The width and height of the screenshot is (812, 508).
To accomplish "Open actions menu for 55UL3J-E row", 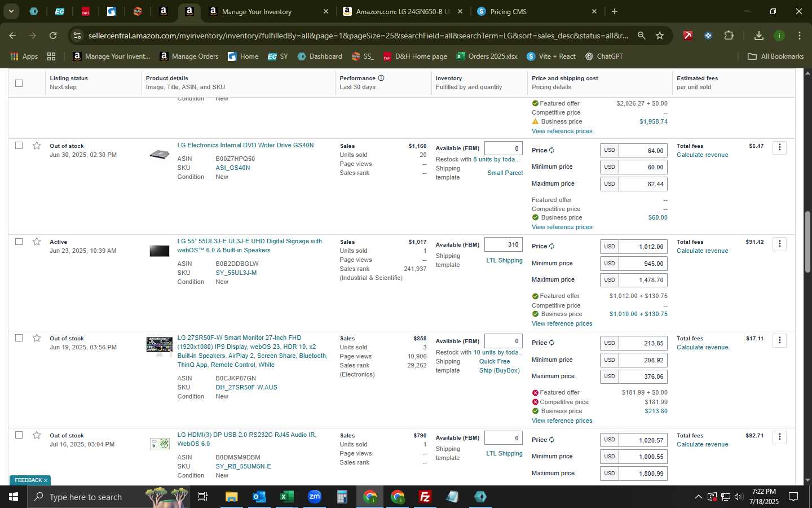I will point(780,244).
